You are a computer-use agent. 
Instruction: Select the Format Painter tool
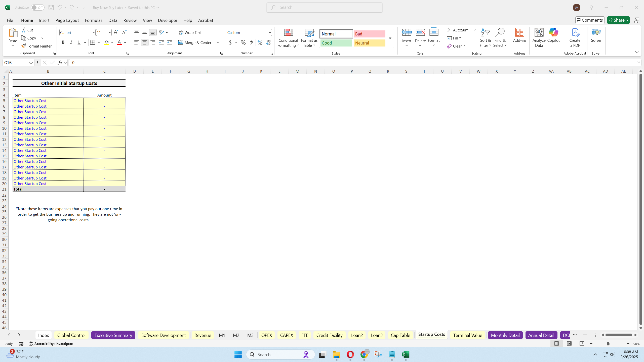[x=37, y=46]
